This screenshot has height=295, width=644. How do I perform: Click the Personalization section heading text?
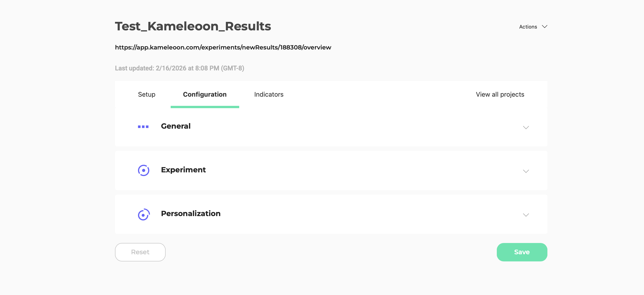[190, 214]
